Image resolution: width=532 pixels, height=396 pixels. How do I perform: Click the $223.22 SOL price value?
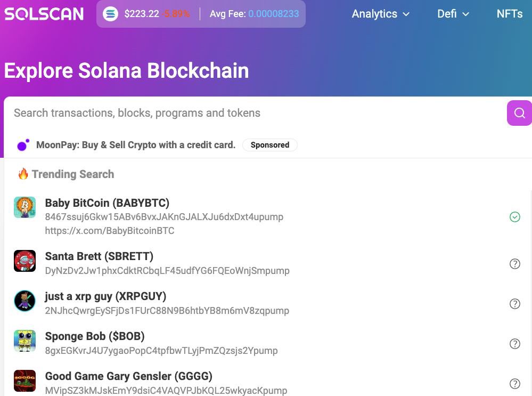[x=142, y=14]
